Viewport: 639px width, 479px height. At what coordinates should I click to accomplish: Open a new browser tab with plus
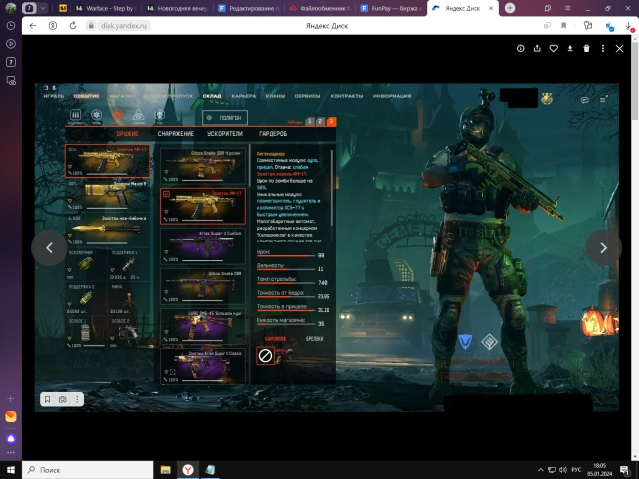(x=510, y=7)
